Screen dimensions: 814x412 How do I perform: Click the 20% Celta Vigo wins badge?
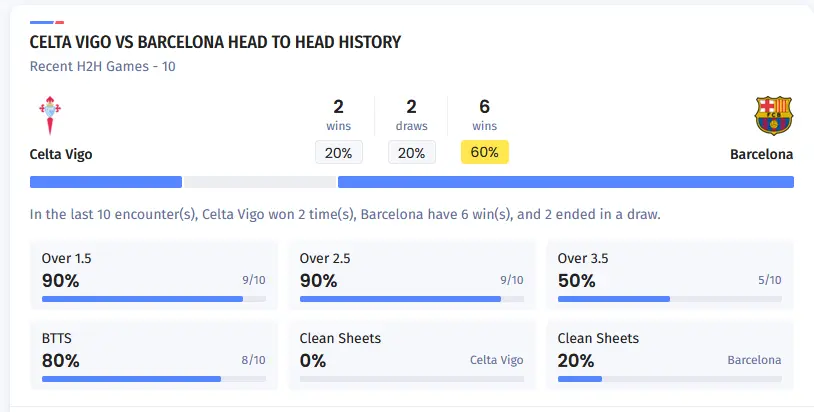coord(339,153)
